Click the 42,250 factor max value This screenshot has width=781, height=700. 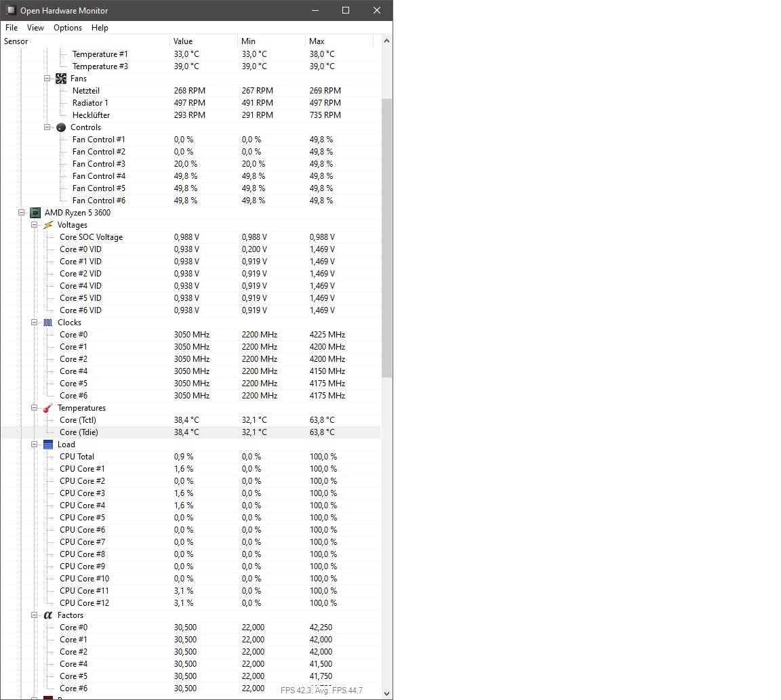pos(321,627)
